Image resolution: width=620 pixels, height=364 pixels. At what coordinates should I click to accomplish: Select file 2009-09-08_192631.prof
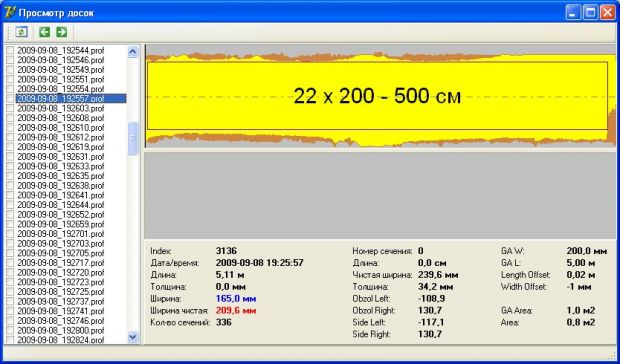coord(61,157)
